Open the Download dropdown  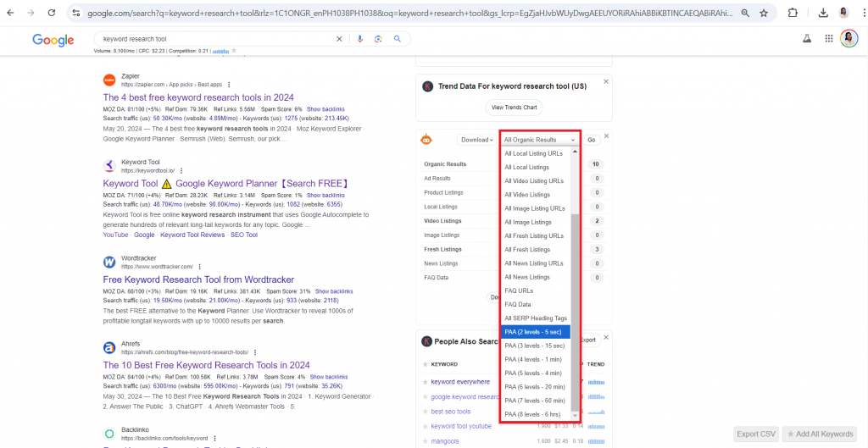476,140
